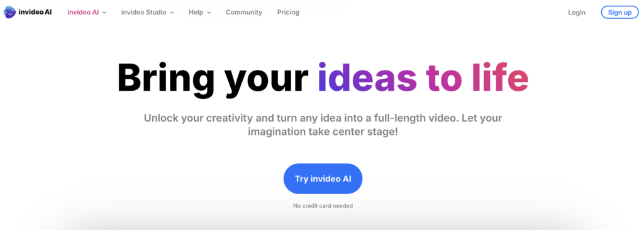Screen dimensions: 644x230
Task: Click the blue Try invideo AI button
Action: click(x=323, y=178)
